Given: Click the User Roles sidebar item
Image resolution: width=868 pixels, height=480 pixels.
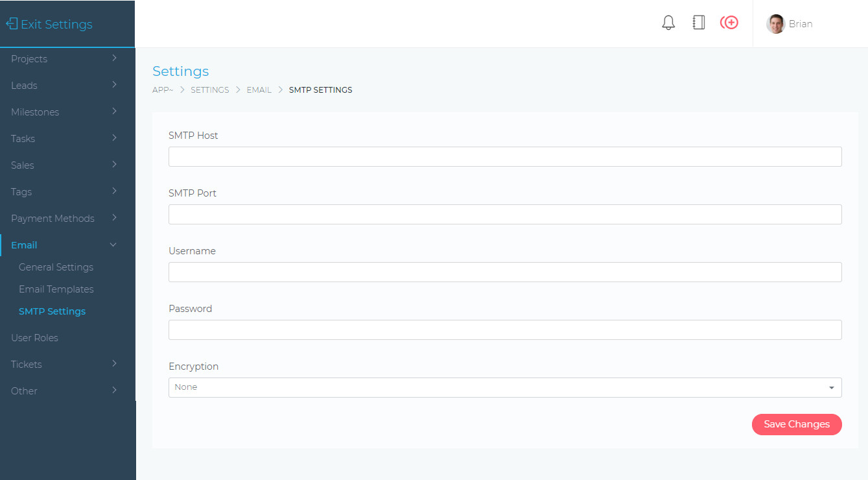Looking at the screenshot, I should click(34, 337).
